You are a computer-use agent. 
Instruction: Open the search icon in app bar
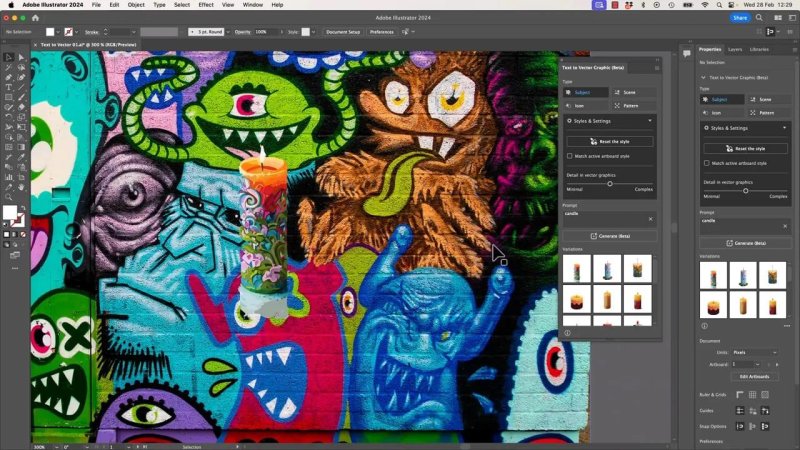pyautogui.click(x=759, y=18)
